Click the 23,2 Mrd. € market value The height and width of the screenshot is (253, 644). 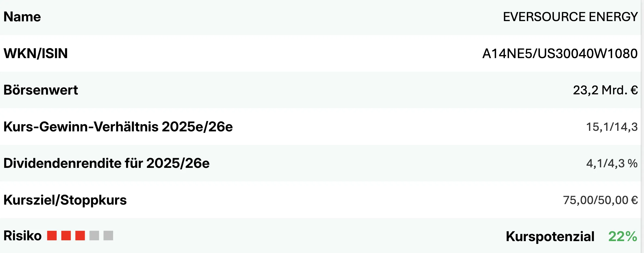click(605, 90)
